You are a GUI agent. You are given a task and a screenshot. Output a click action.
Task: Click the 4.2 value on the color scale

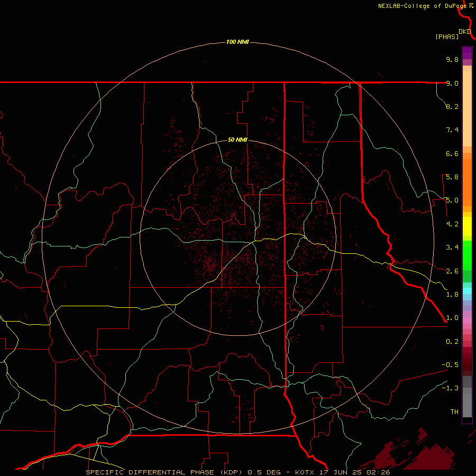pyautogui.click(x=452, y=224)
